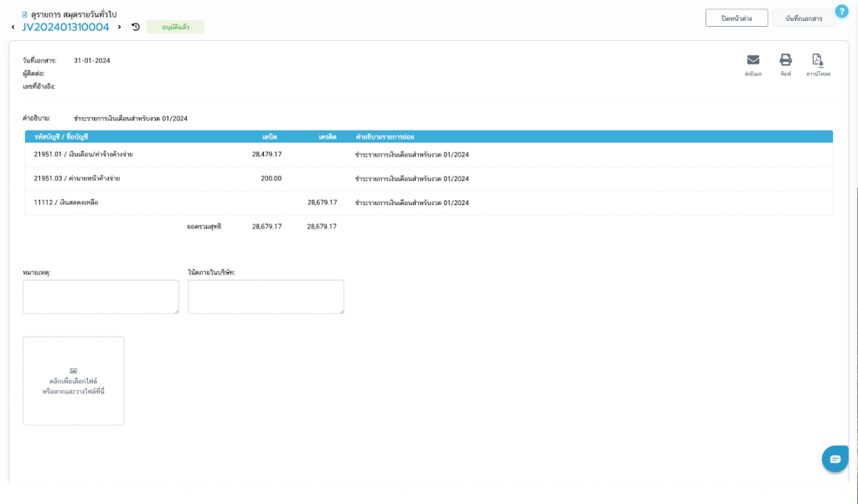Click the image icon in upload box

point(74,370)
